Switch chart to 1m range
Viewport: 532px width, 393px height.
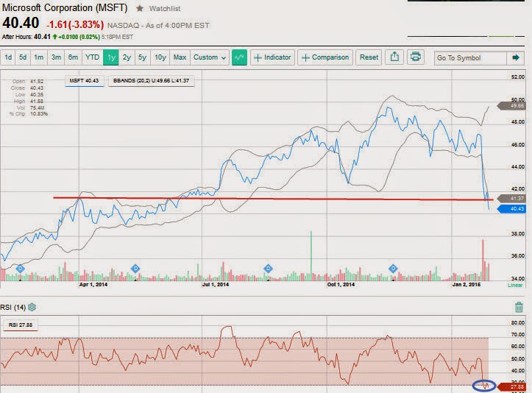tap(39, 57)
